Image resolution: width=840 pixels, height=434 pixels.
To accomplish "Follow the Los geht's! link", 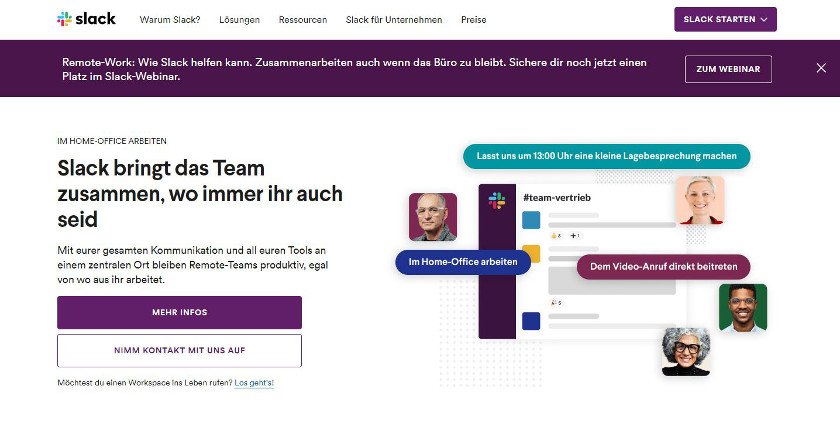I will 254,383.
